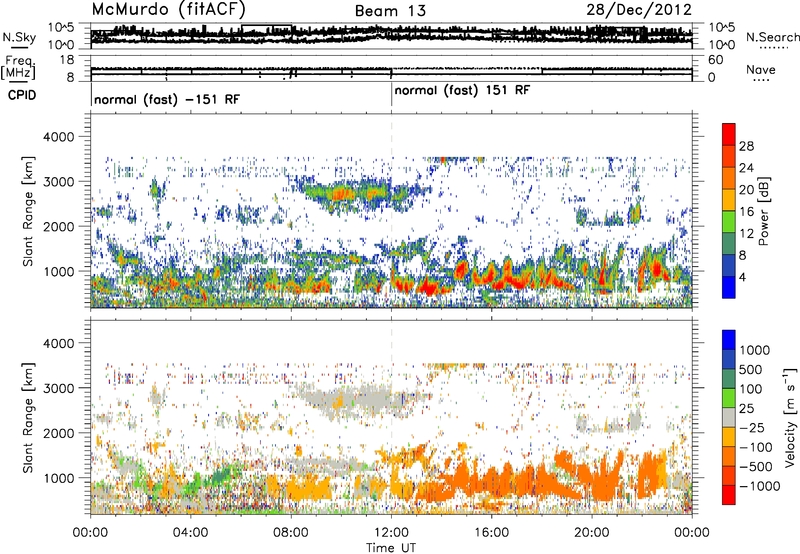The height and width of the screenshot is (554, 800).
Task: Click the '16:00' time axis tick label
Action: click(491, 533)
